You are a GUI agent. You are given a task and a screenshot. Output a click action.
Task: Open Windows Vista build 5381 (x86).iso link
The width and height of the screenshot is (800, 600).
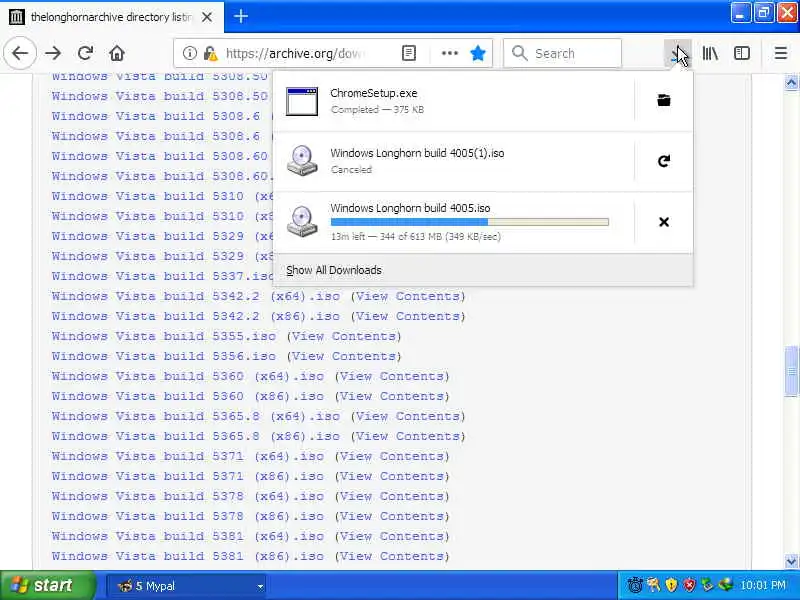188,556
